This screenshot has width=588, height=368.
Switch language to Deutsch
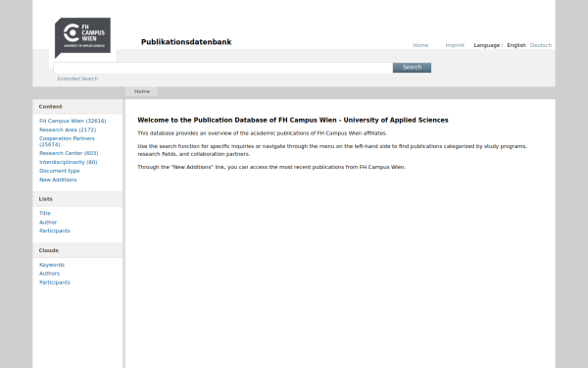[x=541, y=45]
